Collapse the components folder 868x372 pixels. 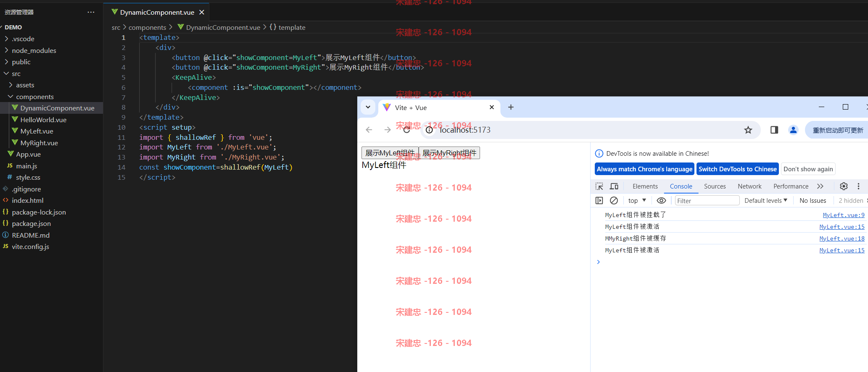pyautogui.click(x=34, y=97)
